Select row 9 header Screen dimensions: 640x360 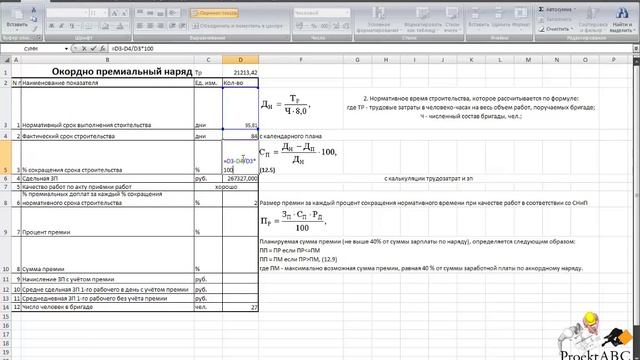(6, 222)
